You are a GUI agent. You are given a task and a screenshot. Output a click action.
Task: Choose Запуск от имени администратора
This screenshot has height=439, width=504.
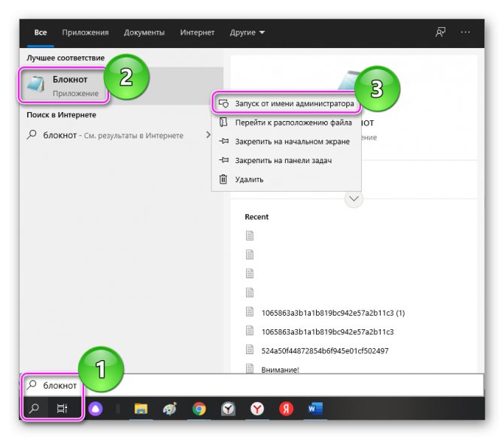[x=286, y=104]
